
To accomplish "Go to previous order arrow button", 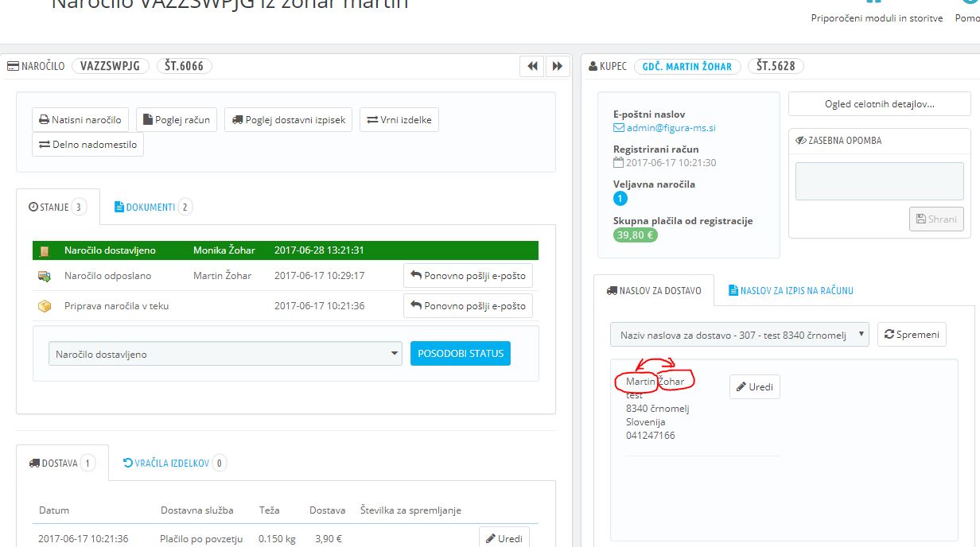I will (x=532, y=67).
